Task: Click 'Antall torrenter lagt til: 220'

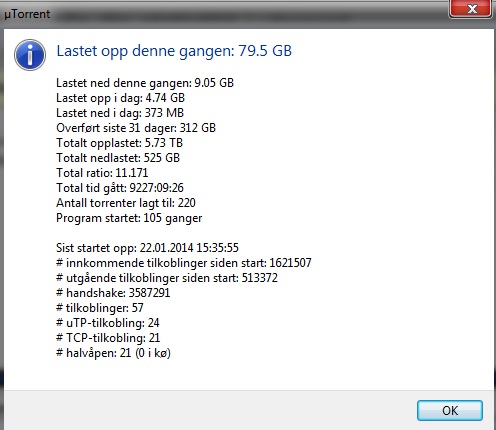Action: 126,203
